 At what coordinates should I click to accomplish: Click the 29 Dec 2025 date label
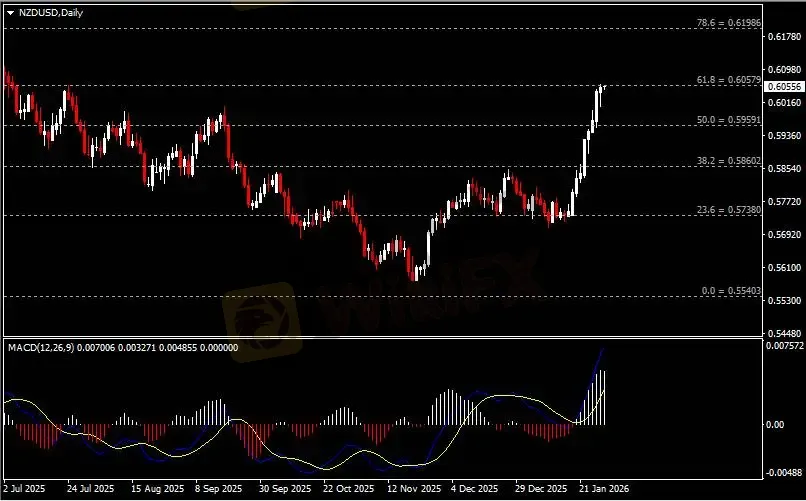pos(541,488)
